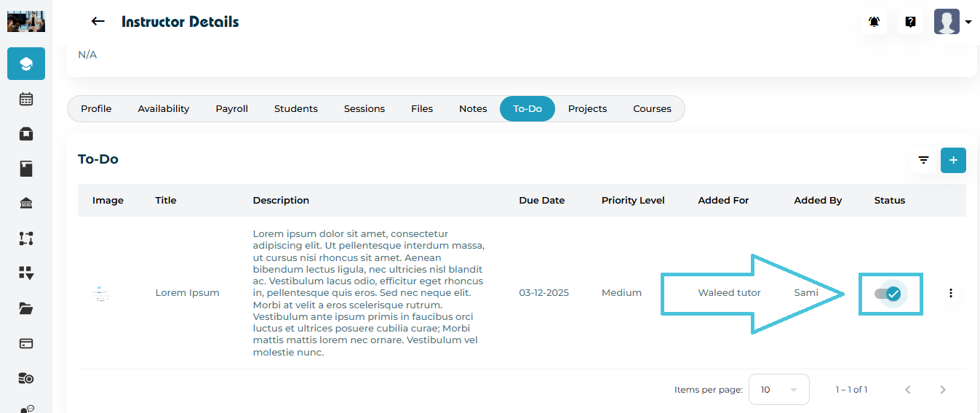Expand the user profile avatar menu
The image size is (980, 413).
click(x=952, y=22)
